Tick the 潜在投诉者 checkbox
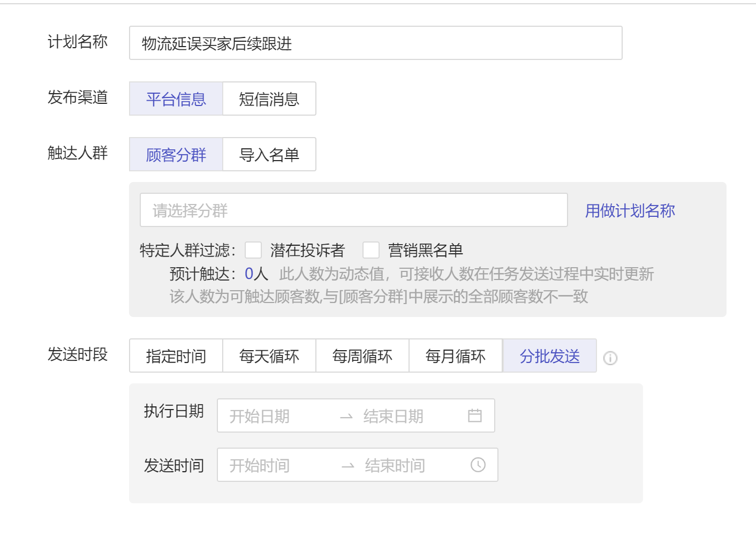The image size is (756, 537). click(x=253, y=250)
